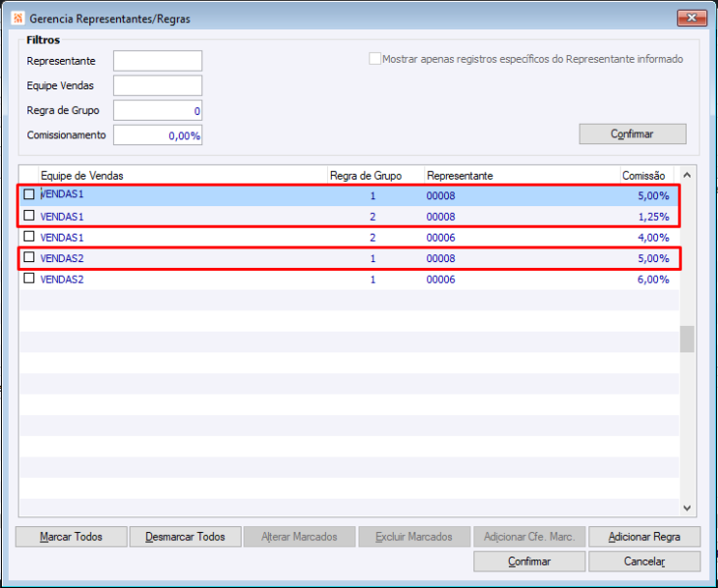Sort by Equipe de Vendas column header

pos(183,176)
